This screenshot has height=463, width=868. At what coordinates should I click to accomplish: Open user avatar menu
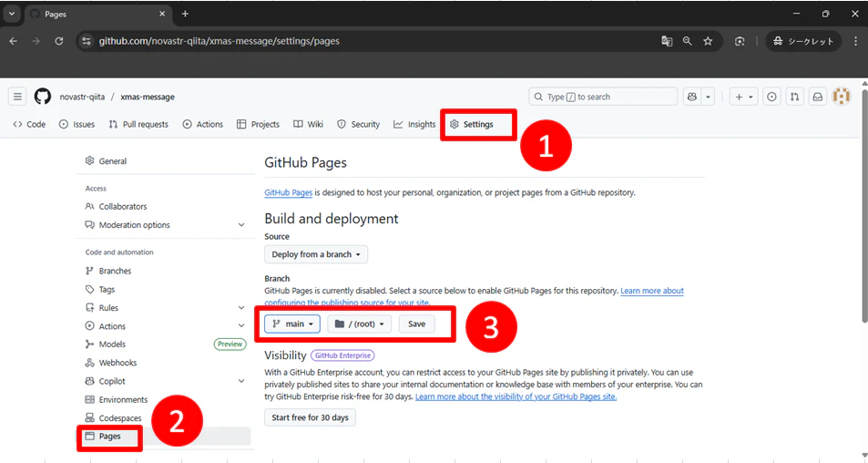[x=842, y=97]
